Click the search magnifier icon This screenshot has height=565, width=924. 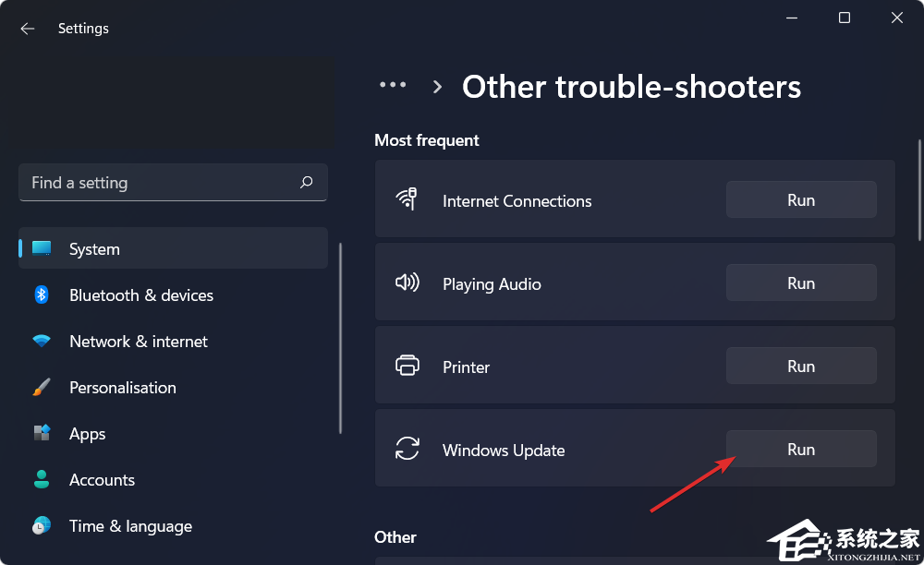306,183
